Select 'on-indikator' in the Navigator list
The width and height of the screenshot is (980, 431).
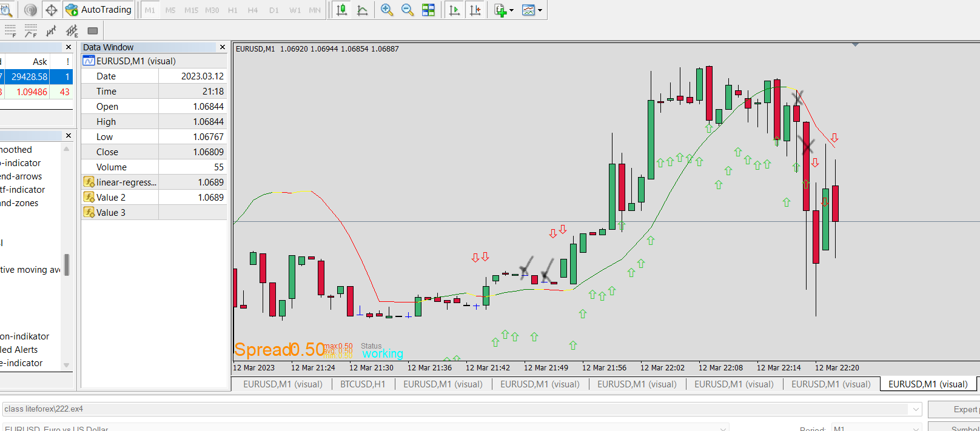tap(25, 336)
